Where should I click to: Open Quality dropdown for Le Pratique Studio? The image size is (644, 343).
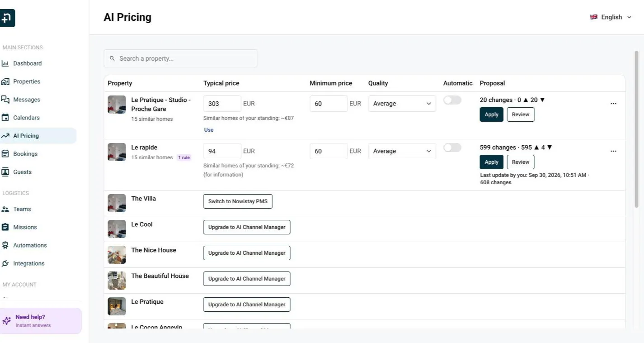[402, 104]
